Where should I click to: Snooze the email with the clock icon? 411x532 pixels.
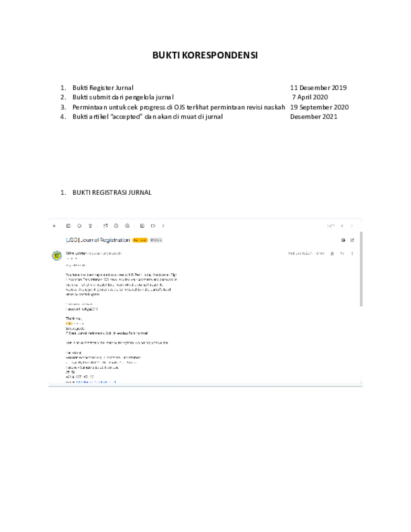click(x=116, y=226)
